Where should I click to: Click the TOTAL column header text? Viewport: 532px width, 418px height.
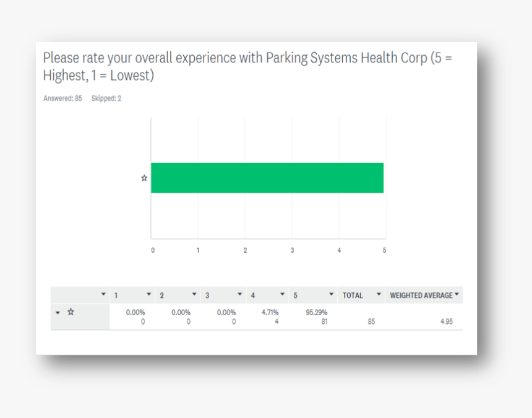[353, 295]
